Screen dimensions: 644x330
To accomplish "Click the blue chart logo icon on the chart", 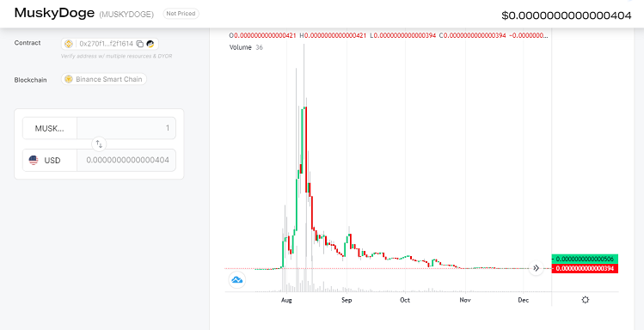I will pyautogui.click(x=237, y=280).
